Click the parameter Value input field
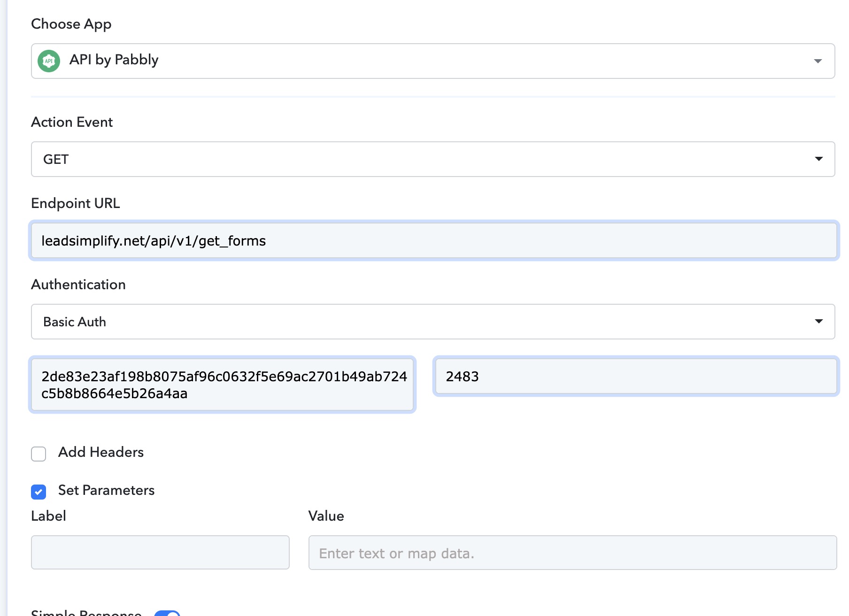Screen dimensions: 849x616 tap(572, 553)
